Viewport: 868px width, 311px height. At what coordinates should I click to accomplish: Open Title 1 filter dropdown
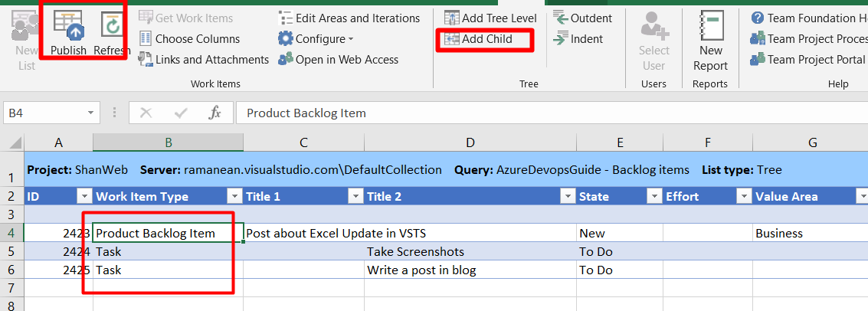pyautogui.click(x=355, y=196)
